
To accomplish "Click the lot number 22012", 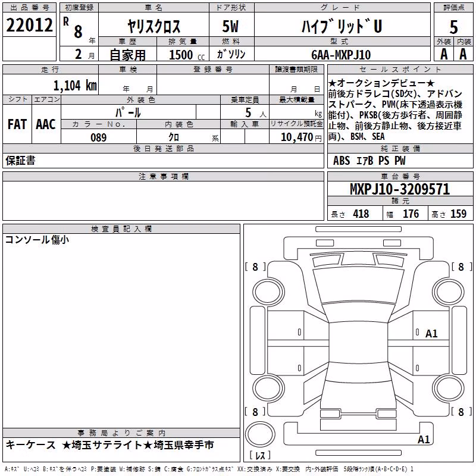I will click(29, 25).
